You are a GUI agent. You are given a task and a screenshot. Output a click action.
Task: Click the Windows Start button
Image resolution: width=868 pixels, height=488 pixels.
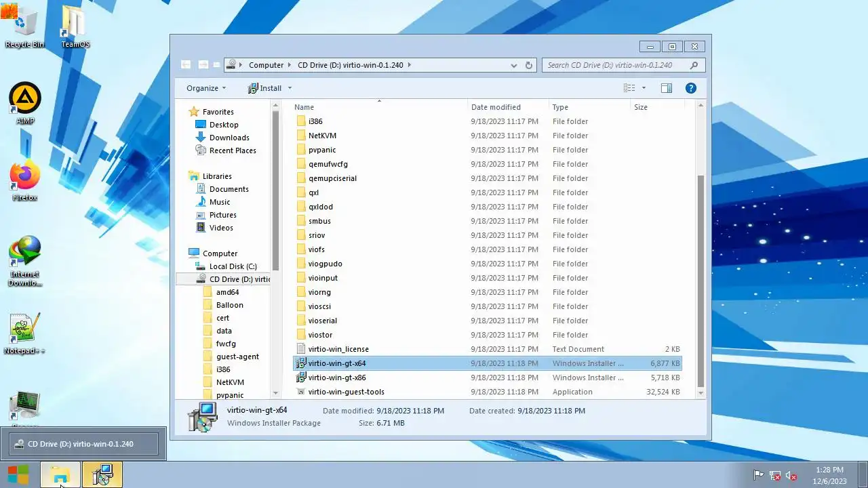point(18,475)
